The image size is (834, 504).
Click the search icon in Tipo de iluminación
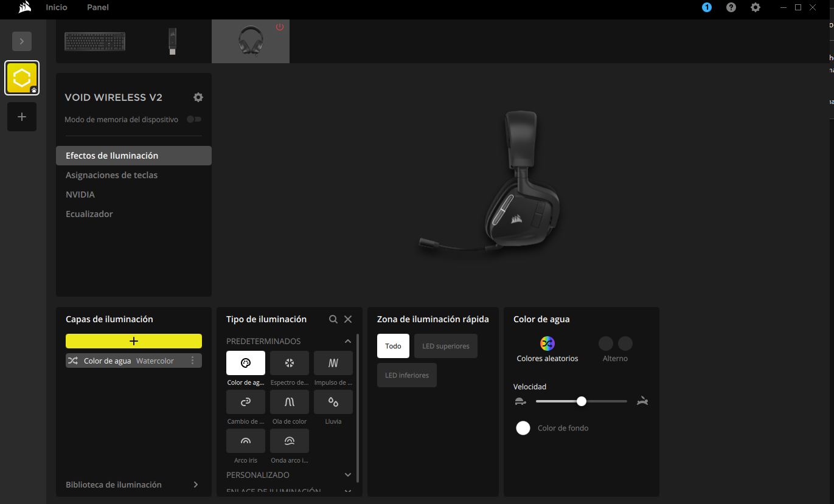[333, 319]
